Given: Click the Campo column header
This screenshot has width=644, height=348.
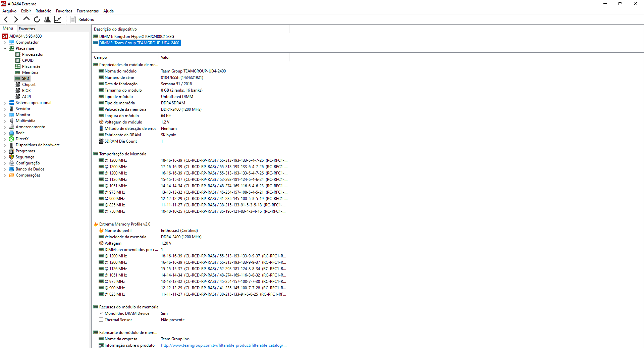Looking at the screenshot, I should [x=125, y=57].
